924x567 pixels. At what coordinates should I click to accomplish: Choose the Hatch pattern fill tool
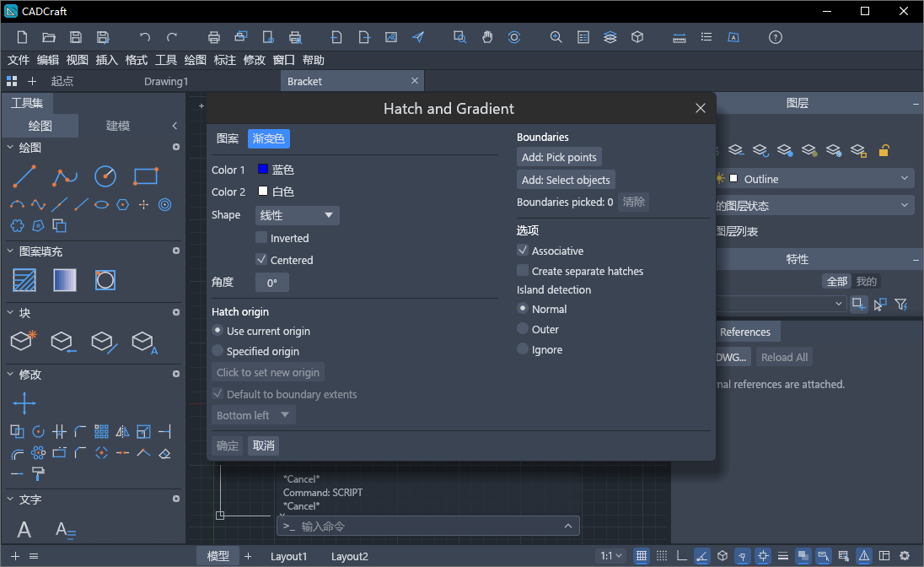coord(24,280)
